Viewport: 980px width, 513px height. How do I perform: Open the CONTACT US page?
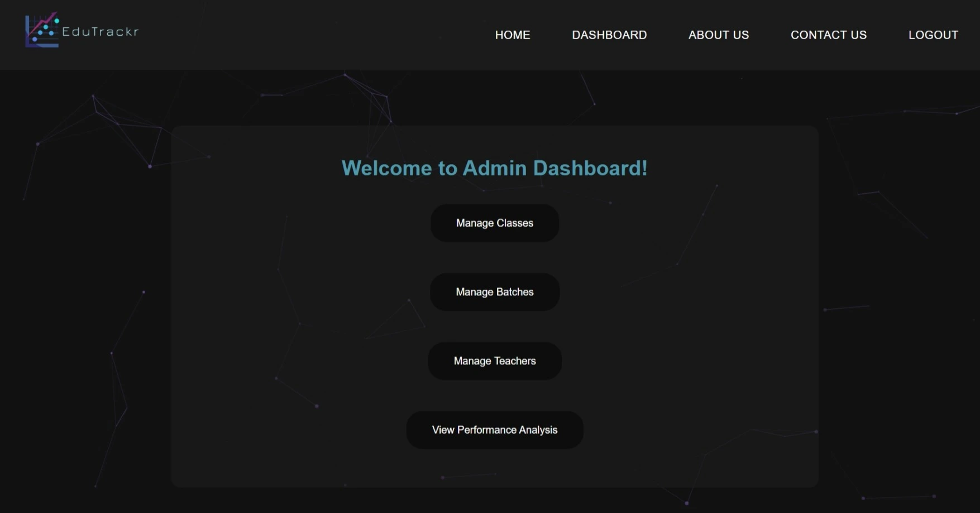click(828, 35)
